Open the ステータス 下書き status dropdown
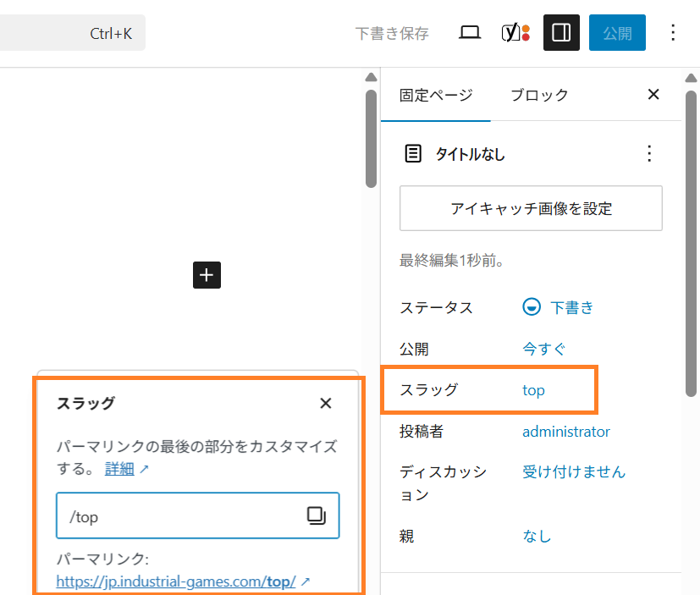The height and width of the screenshot is (595, 700). click(559, 307)
